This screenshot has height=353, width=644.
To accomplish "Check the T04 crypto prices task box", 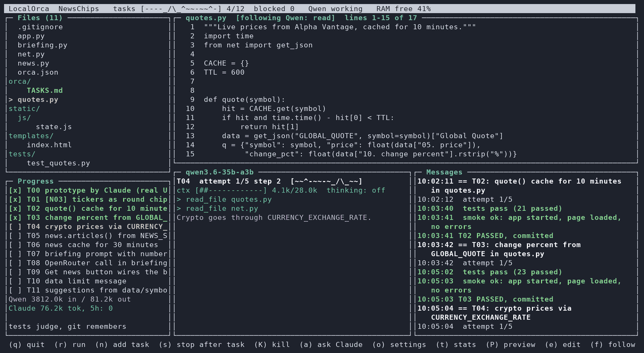I will [x=15, y=226].
